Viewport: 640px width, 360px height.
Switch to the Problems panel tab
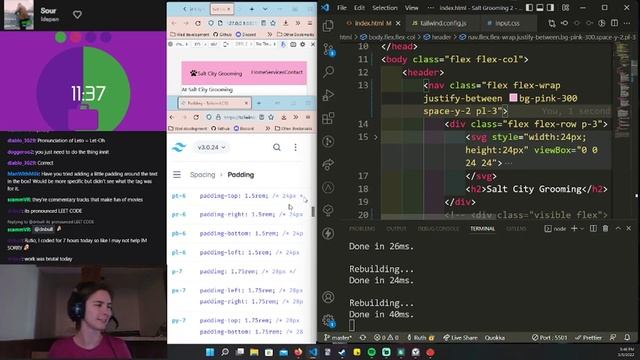(x=362, y=229)
